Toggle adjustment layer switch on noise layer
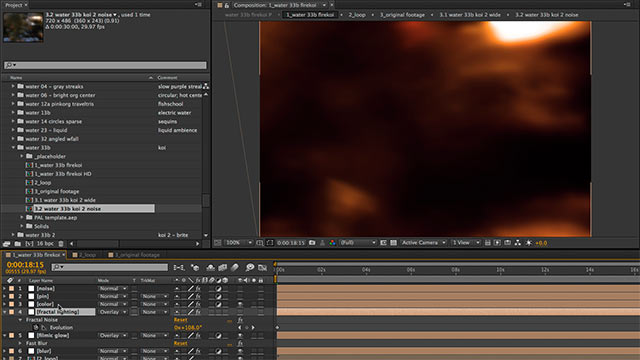 [218, 289]
